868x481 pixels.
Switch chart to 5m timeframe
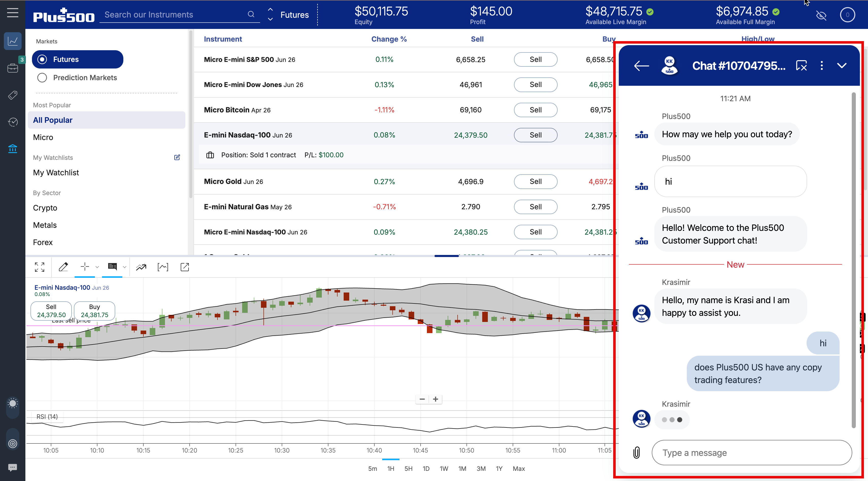point(372,469)
